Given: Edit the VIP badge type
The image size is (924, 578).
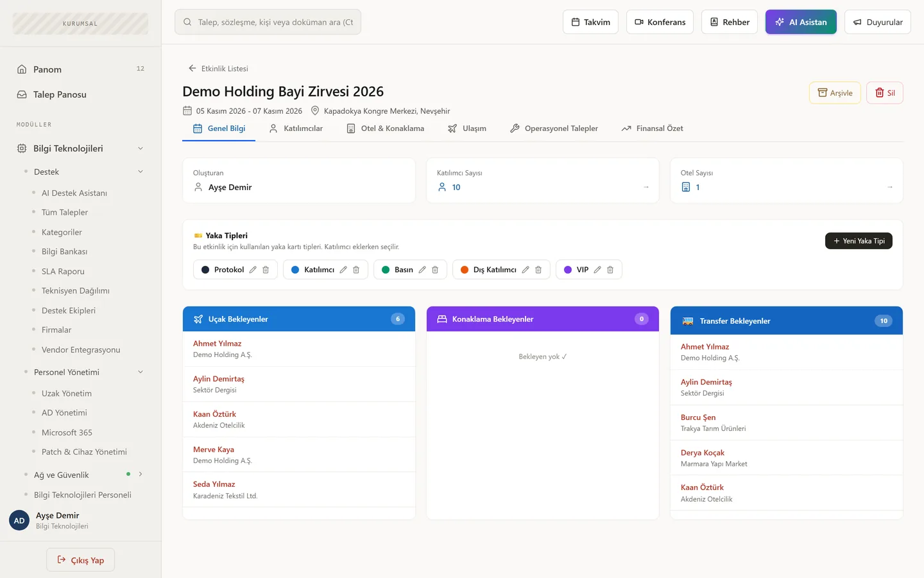Looking at the screenshot, I should click(x=597, y=270).
